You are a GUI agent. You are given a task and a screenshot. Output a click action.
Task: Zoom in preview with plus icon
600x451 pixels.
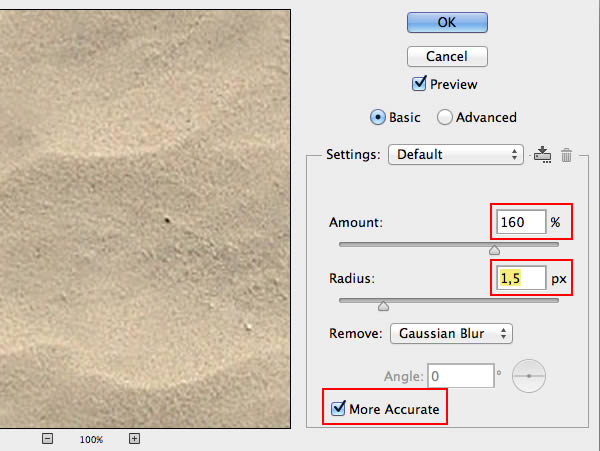[x=134, y=438]
